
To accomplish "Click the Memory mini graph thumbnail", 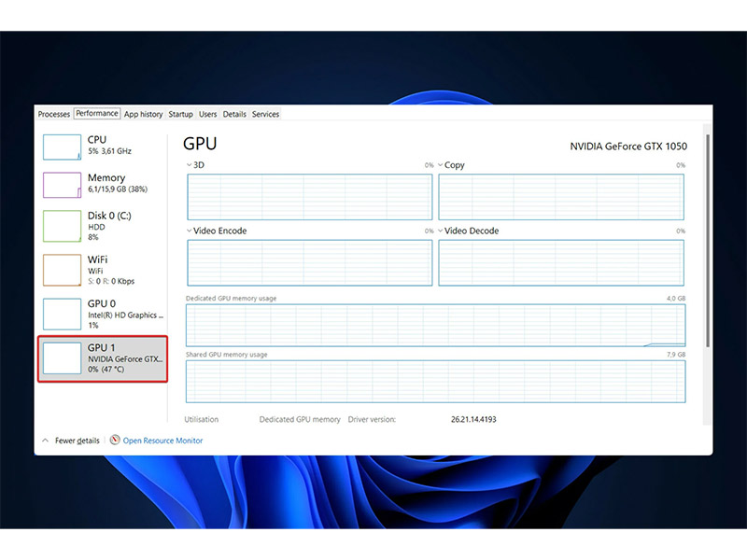I will click(62, 185).
